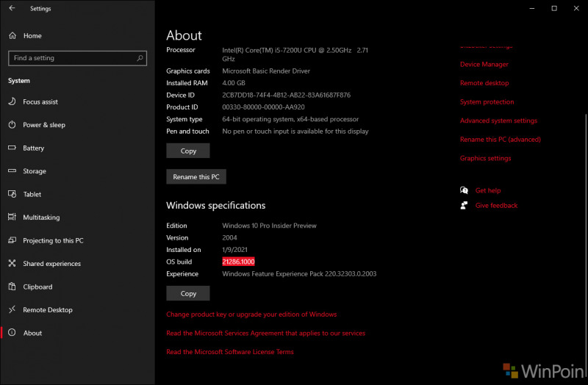
Task: Click Change product key or upgrade link
Action: (251, 314)
